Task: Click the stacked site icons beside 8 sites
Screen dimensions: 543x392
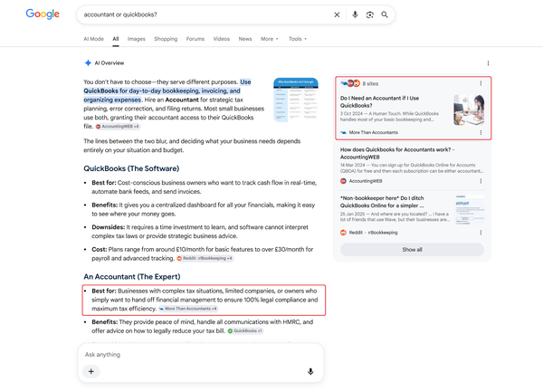Action: (350, 83)
